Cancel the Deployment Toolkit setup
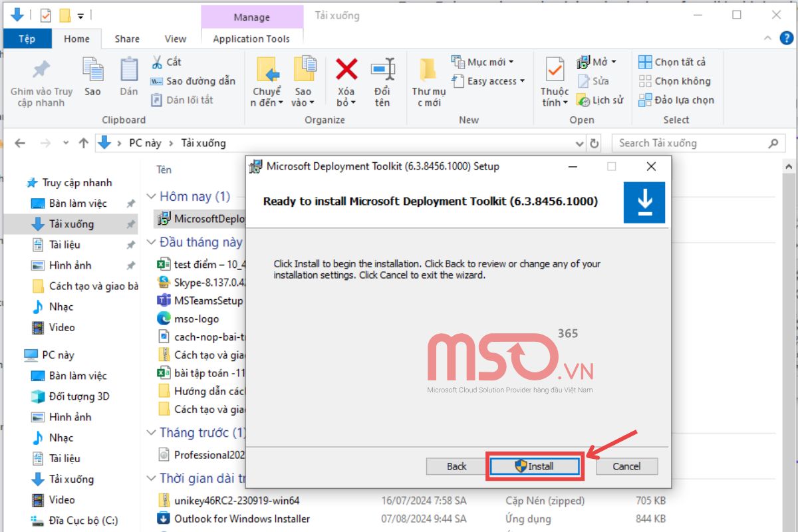 626,466
